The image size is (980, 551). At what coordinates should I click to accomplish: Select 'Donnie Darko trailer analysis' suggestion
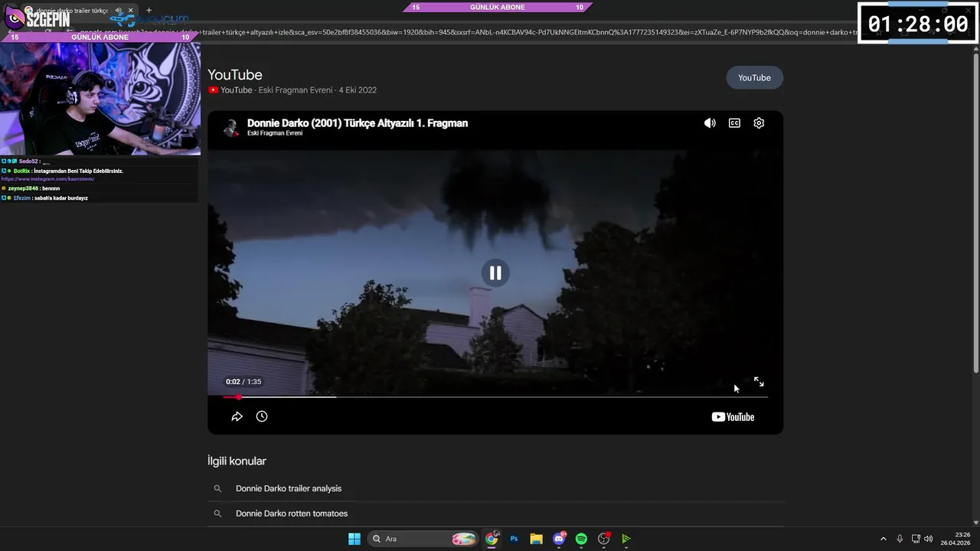(289, 488)
